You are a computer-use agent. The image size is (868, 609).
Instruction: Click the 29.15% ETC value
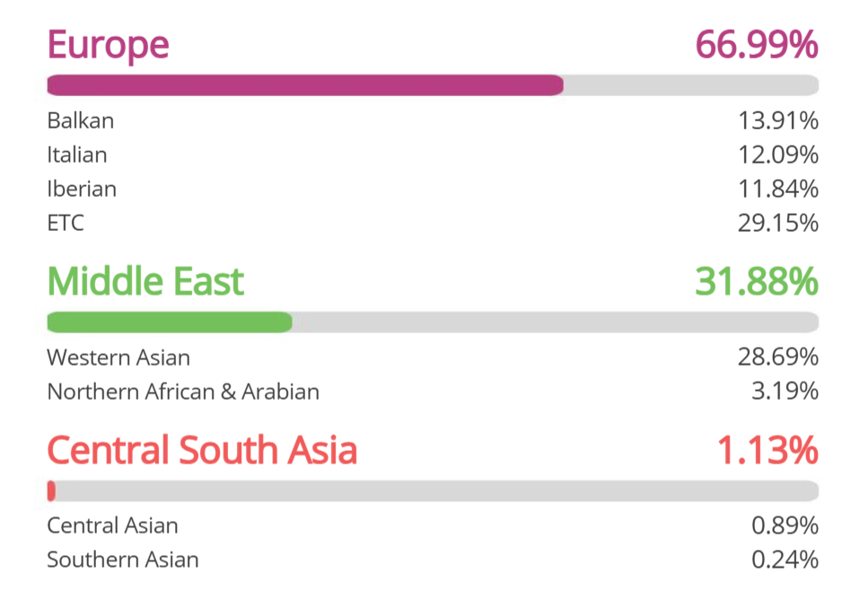(x=777, y=223)
